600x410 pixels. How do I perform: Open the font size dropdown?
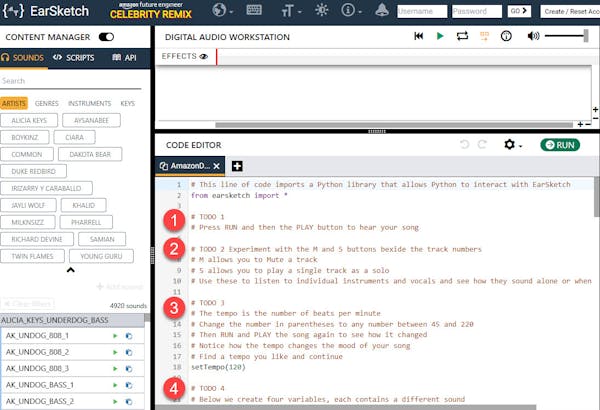click(x=290, y=11)
